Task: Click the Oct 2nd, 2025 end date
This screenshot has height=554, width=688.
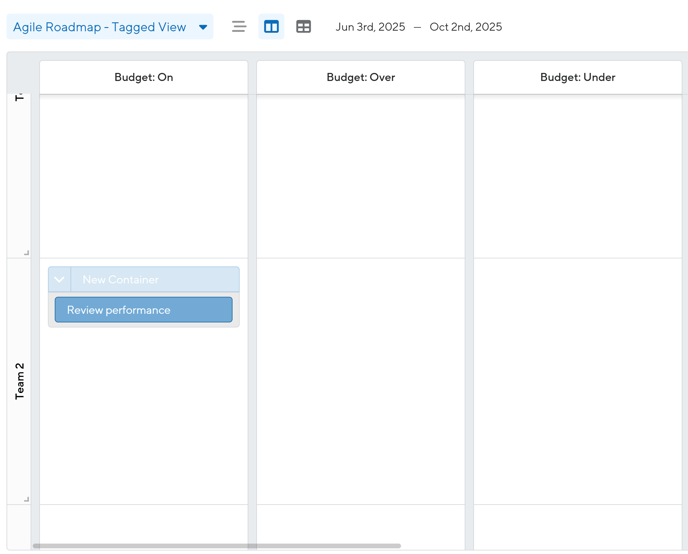Action: pyautogui.click(x=466, y=27)
